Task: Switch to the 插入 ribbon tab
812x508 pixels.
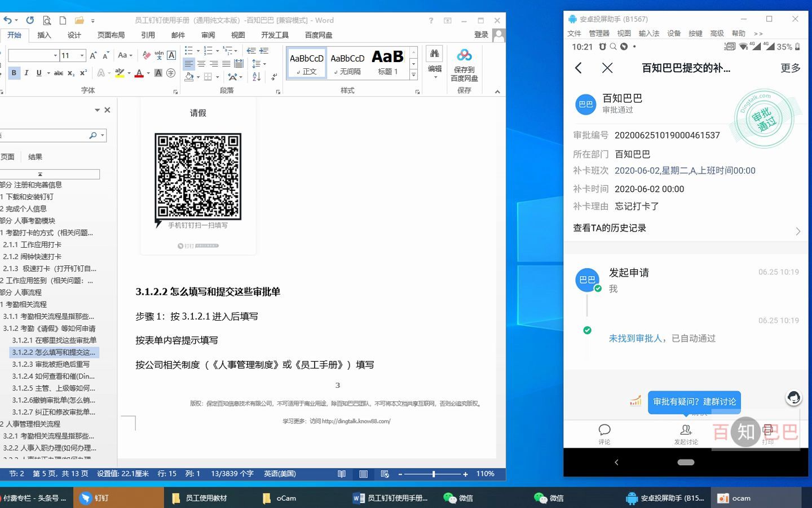Action: (45, 35)
